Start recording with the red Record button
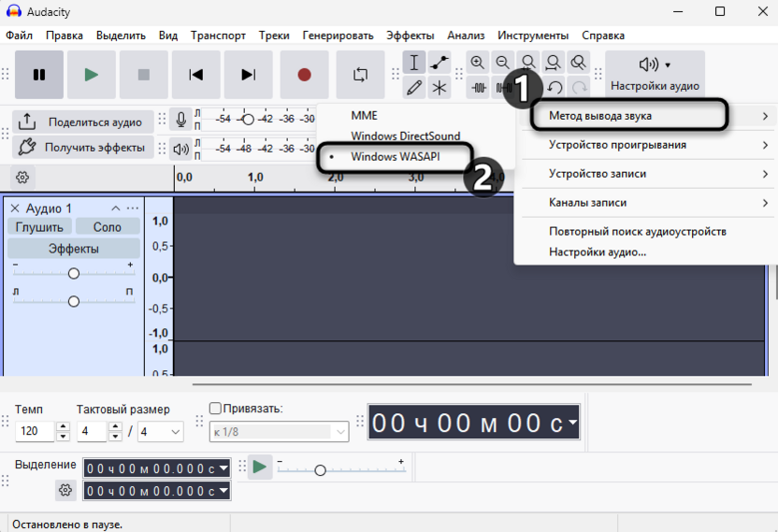Image resolution: width=778 pixels, height=532 pixels. (x=304, y=75)
